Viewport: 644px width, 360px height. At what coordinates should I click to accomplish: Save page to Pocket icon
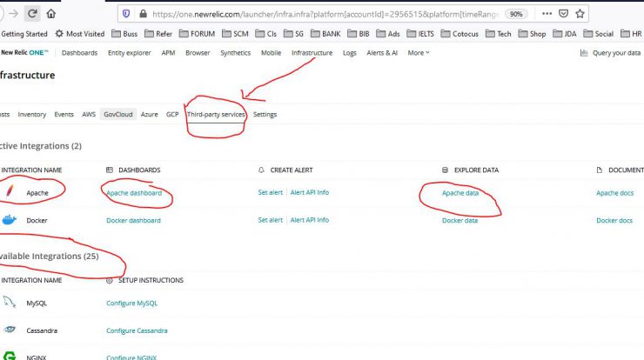pyautogui.click(x=564, y=14)
